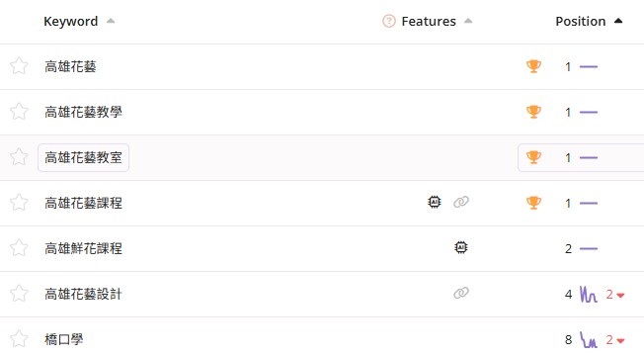Image resolution: width=644 pixels, height=356 pixels.
Task: Click AI feature icon for 高雄鮮花課程
Action: pyautogui.click(x=461, y=247)
